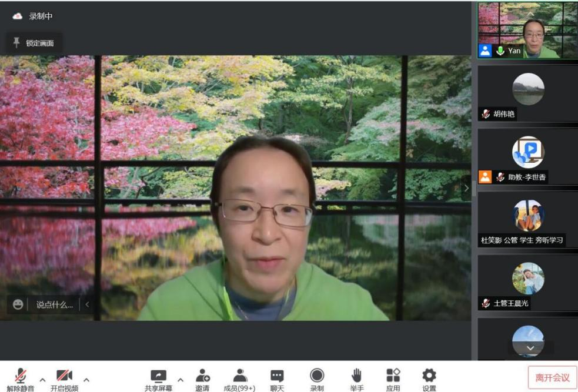The height and width of the screenshot is (392, 578).
Task: Unmute the microphone (解除静音)
Action: [x=21, y=376]
